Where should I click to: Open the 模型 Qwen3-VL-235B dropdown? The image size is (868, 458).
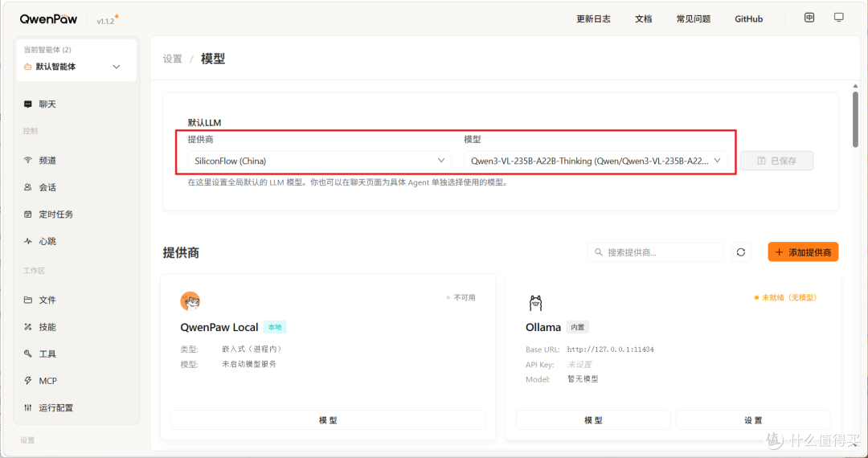596,161
